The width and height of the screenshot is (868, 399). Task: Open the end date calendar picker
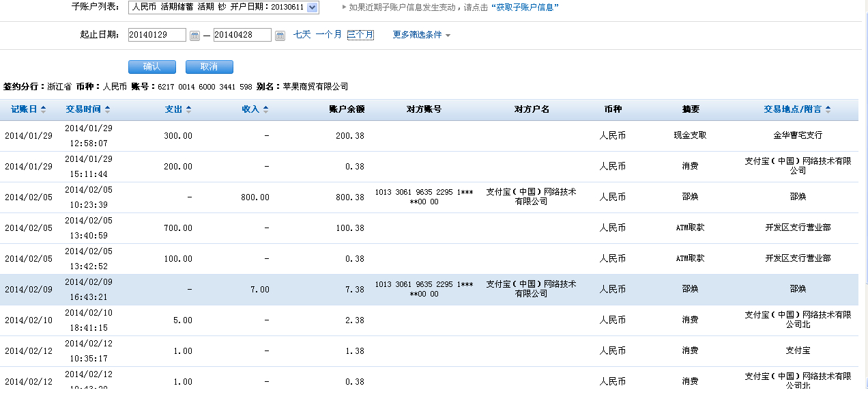click(280, 36)
